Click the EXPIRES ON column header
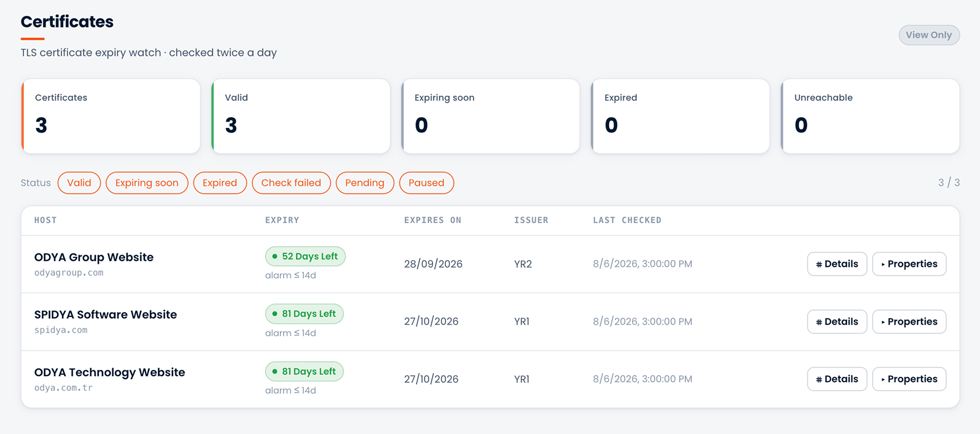The image size is (980, 434). (x=433, y=220)
